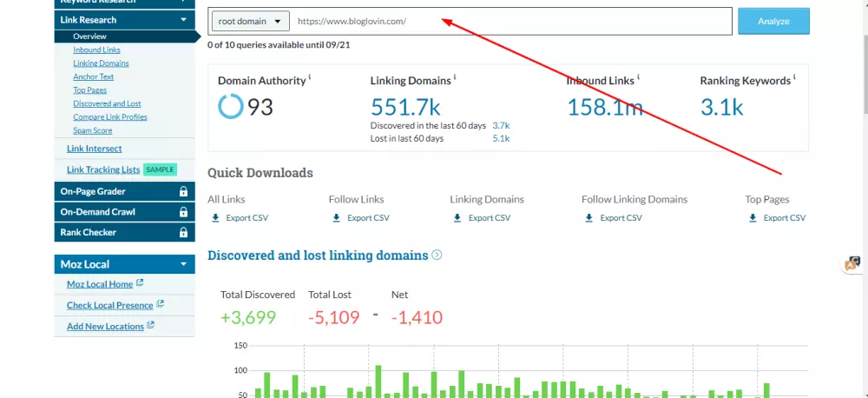Click the queries available until 09/21 text
Screen dimensions: 868x398
coord(279,45)
